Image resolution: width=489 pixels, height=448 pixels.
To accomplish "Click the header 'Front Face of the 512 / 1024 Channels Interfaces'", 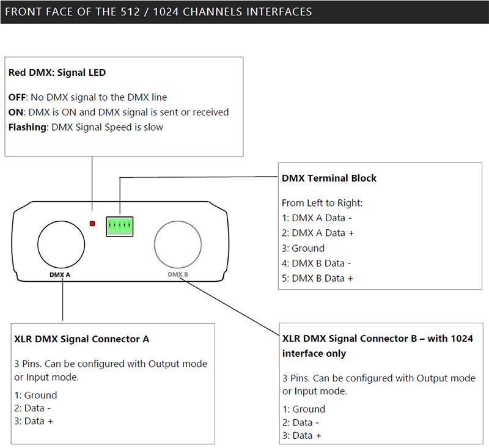I will (x=158, y=12).
